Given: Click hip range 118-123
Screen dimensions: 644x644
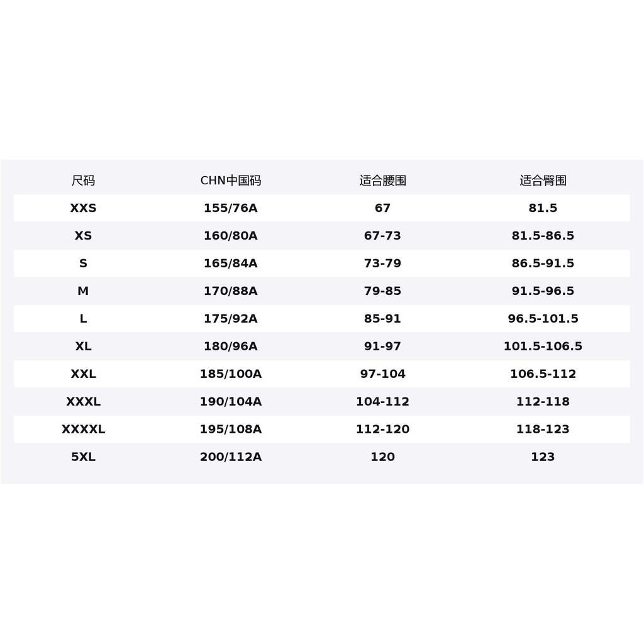Looking at the screenshot, I should 543,429.
